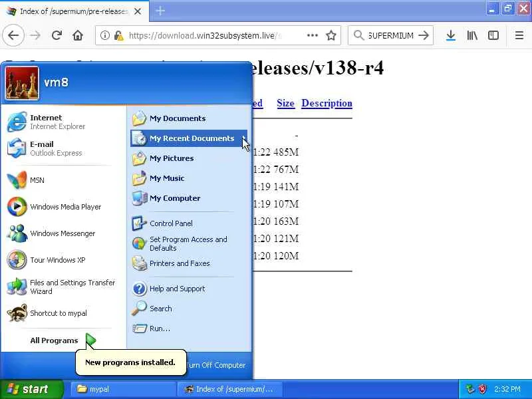
Task: Open My Computer
Action: coord(189,198)
